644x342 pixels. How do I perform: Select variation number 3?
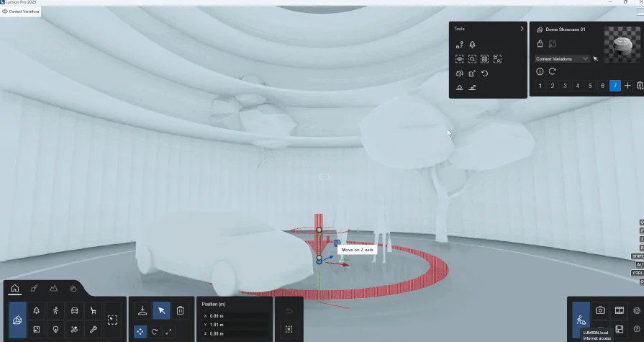[x=565, y=86]
